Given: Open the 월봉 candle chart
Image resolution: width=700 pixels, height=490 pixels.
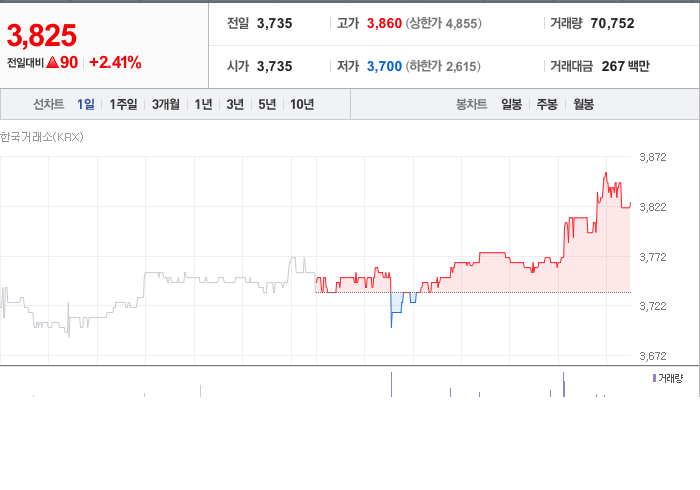Looking at the screenshot, I should [583, 104].
